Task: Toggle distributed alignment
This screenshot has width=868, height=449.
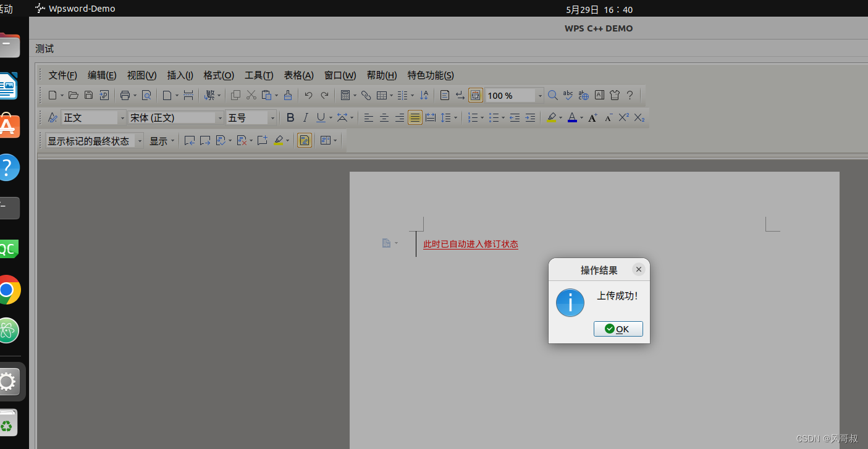Action: (x=431, y=117)
